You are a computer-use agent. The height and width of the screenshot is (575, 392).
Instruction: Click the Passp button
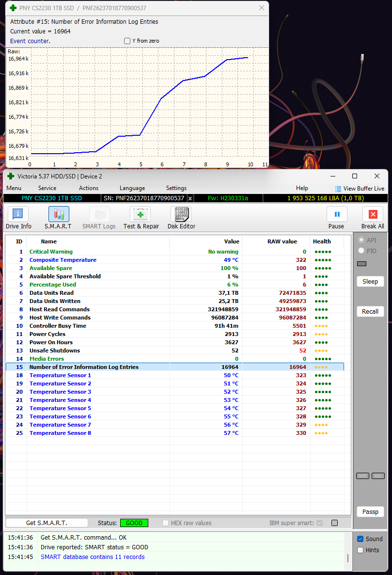370,512
